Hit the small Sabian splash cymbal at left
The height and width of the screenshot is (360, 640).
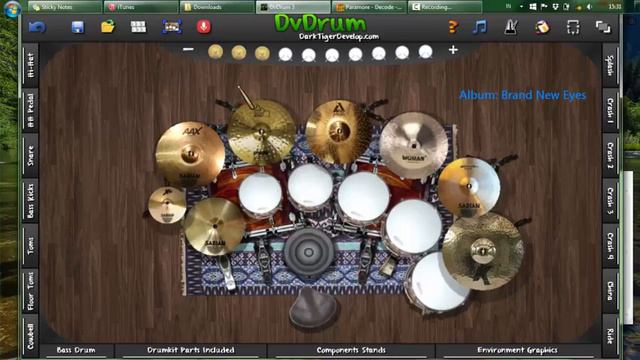pos(167,205)
